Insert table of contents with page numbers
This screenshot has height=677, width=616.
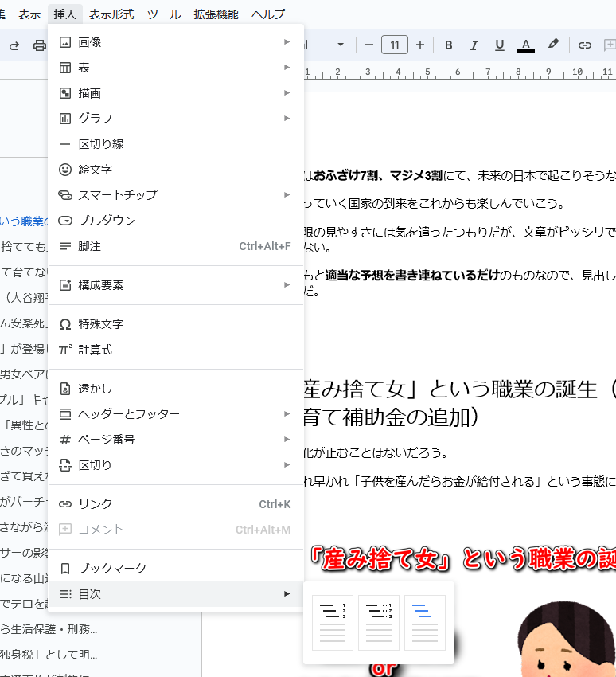pyautogui.click(x=333, y=623)
